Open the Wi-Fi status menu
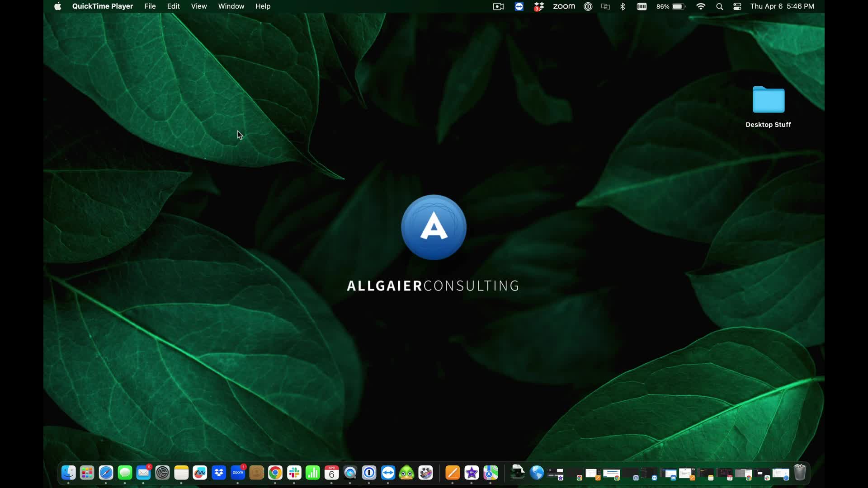The width and height of the screenshot is (868, 488). tap(701, 6)
